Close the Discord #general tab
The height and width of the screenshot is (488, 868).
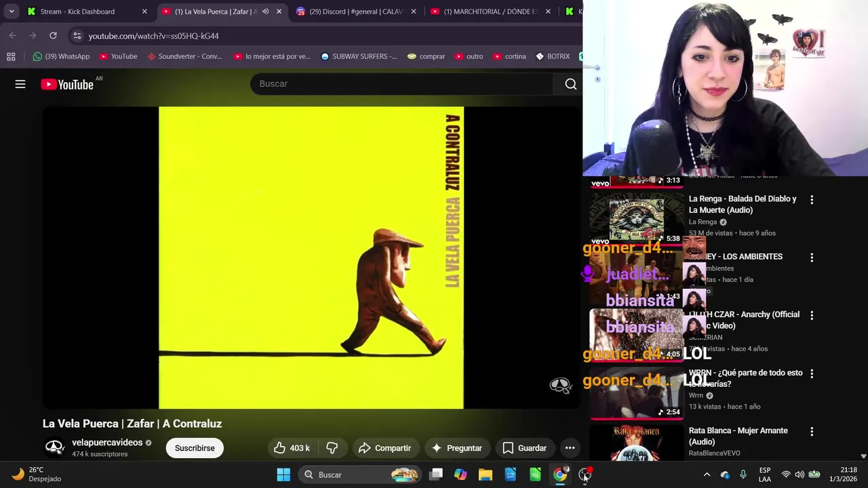[414, 12]
